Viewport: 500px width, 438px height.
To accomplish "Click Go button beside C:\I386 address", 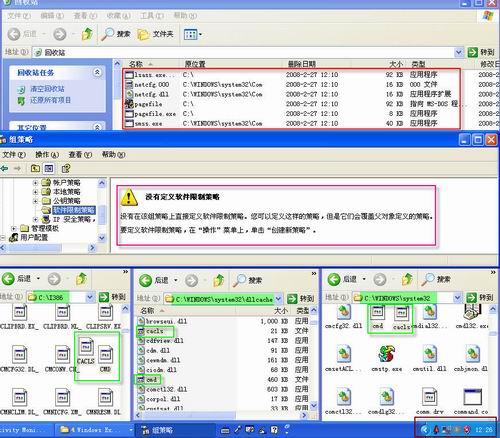I will [112, 297].
